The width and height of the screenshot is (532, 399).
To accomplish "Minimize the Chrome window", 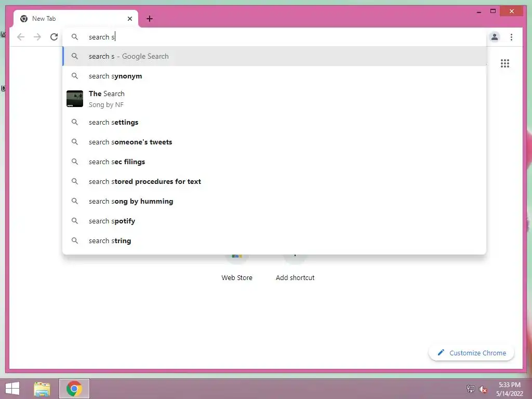I will coord(478,11).
